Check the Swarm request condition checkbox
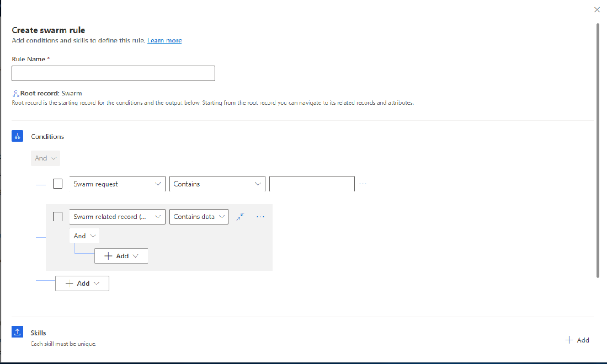 coord(57,183)
